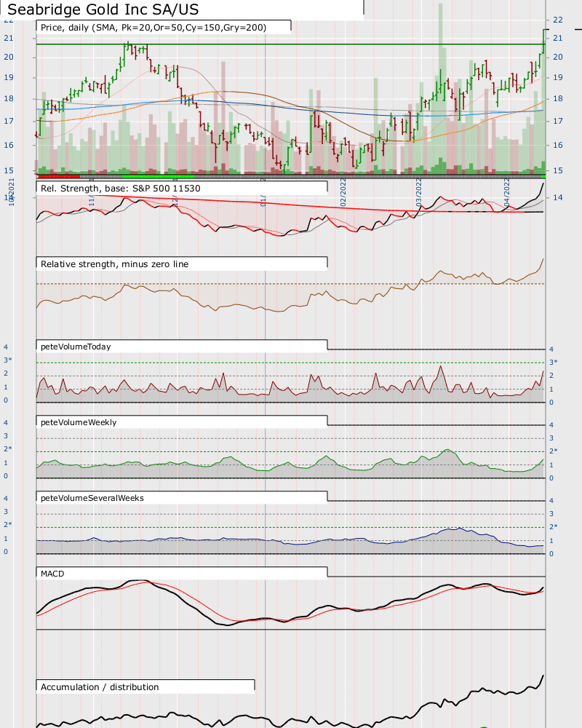Click the peak of peteVolumeWeekly green line
The height and width of the screenshot is (728, 582).
click(x=447, y=449)
